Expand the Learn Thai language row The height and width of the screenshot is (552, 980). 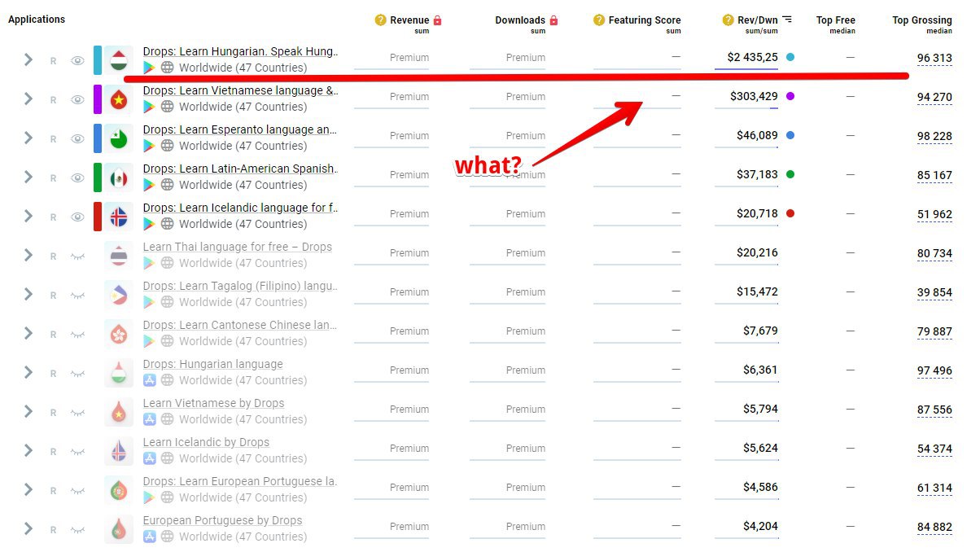pyautogui.click(x=28, y=255)
